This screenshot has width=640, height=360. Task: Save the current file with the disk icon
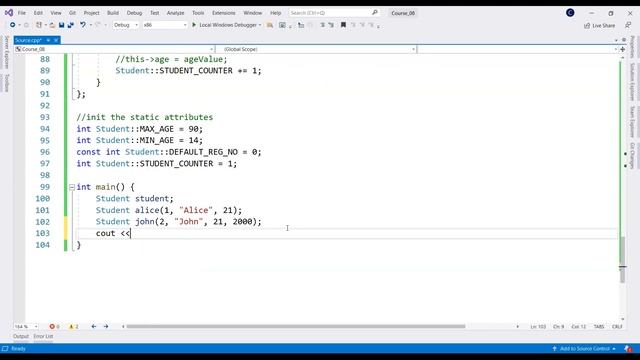tap(61, 25)
